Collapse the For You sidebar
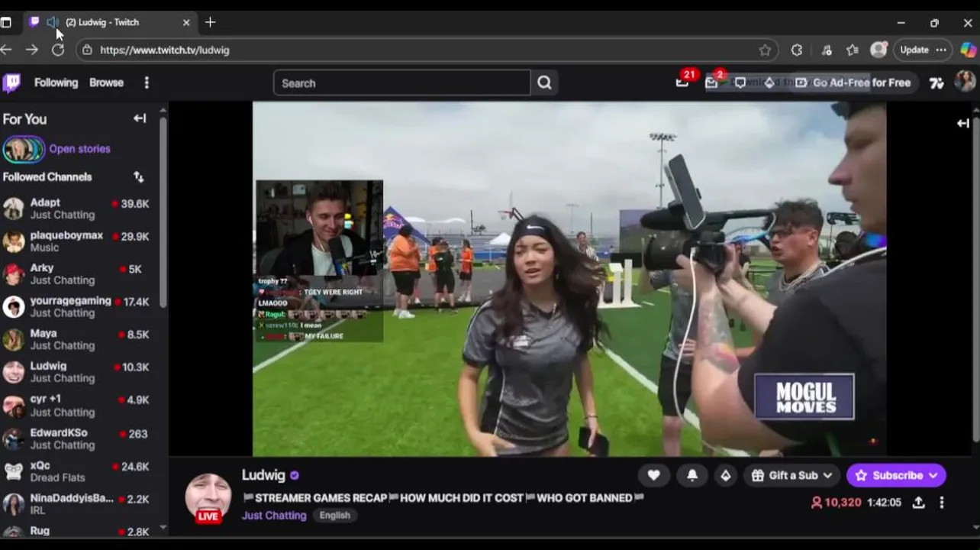Image resolution: width=980 pixels, height=550 pixels. click(140, 118)
